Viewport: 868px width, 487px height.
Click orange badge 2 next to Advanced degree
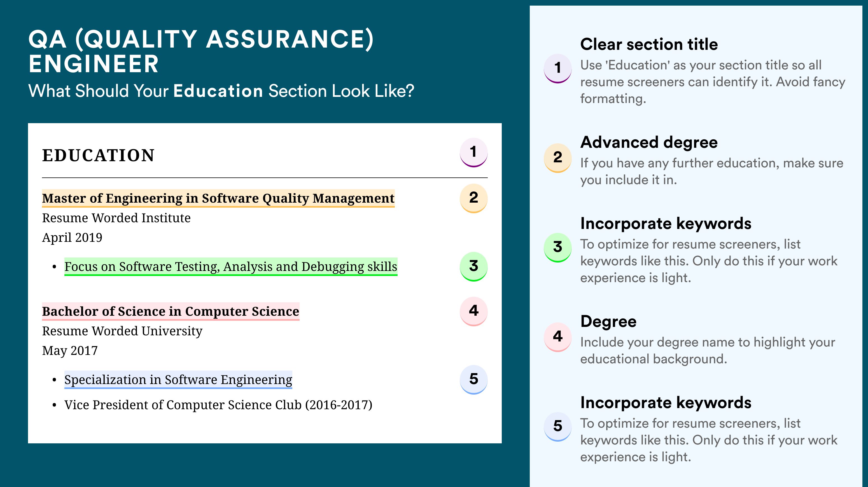coord(557,158)
